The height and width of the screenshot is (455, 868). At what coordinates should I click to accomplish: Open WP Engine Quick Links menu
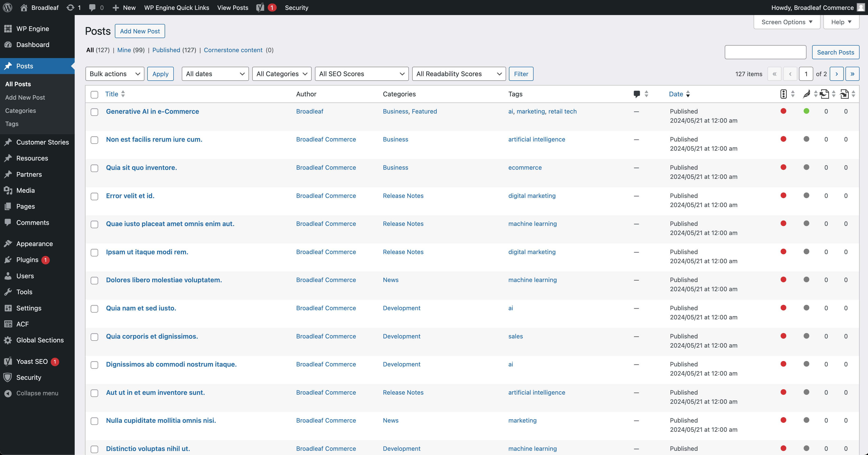(177, 8)
